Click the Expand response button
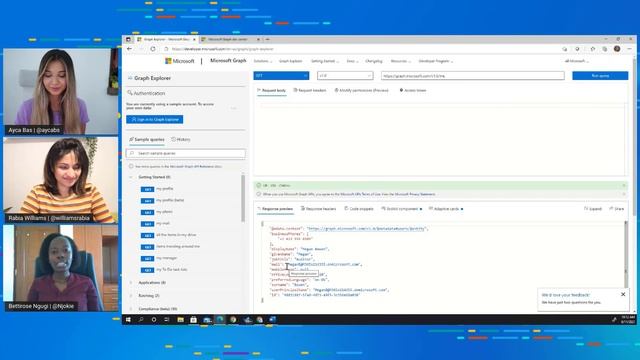Image resolution: width=640 pixels, height=360 pixels. [593, 209]
